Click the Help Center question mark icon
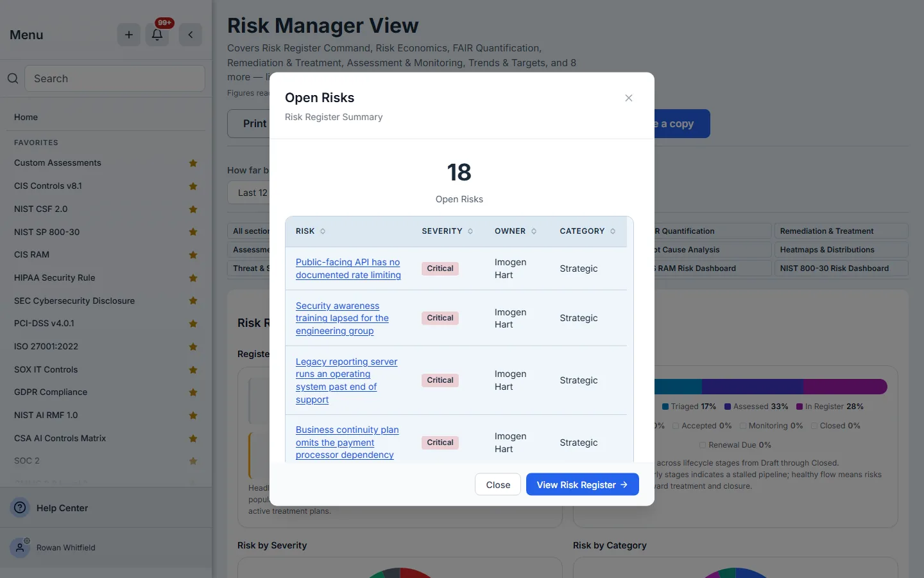 [x=21, y=507]
